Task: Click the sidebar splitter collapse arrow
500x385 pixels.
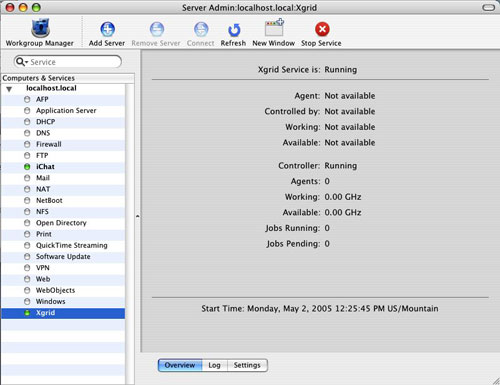Action: [138, 216]
